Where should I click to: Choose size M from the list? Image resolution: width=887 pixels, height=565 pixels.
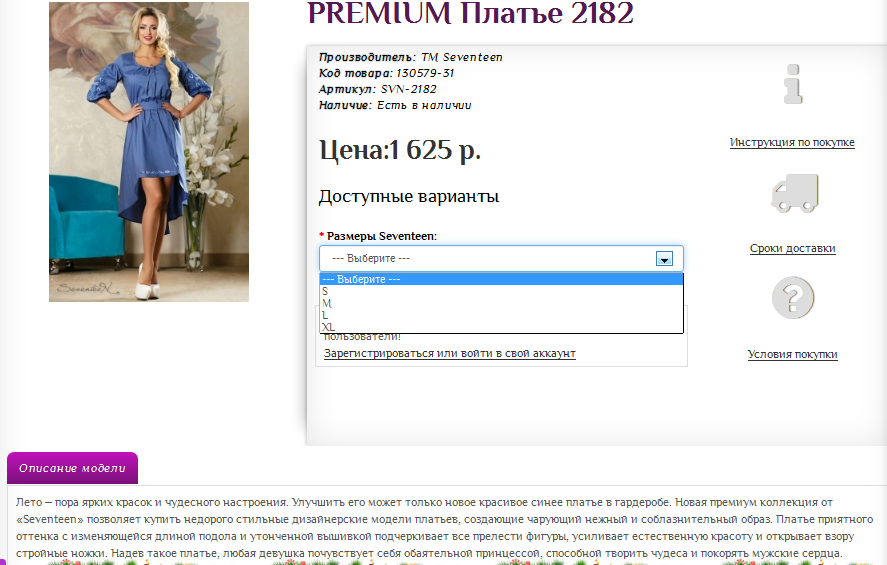click(501, 303)
